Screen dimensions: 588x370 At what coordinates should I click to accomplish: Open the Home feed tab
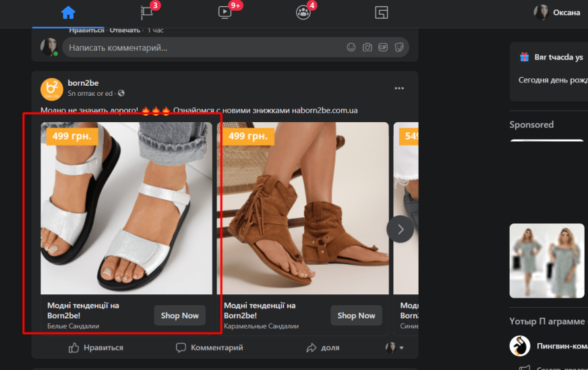pyautogui.click(x=67, y=13)
